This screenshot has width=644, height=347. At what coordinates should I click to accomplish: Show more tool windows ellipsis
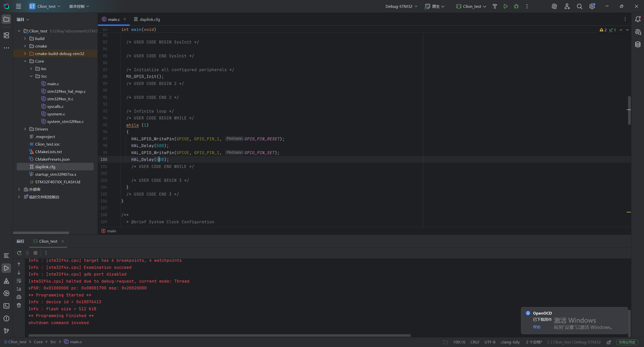click(x=6, y=48)
